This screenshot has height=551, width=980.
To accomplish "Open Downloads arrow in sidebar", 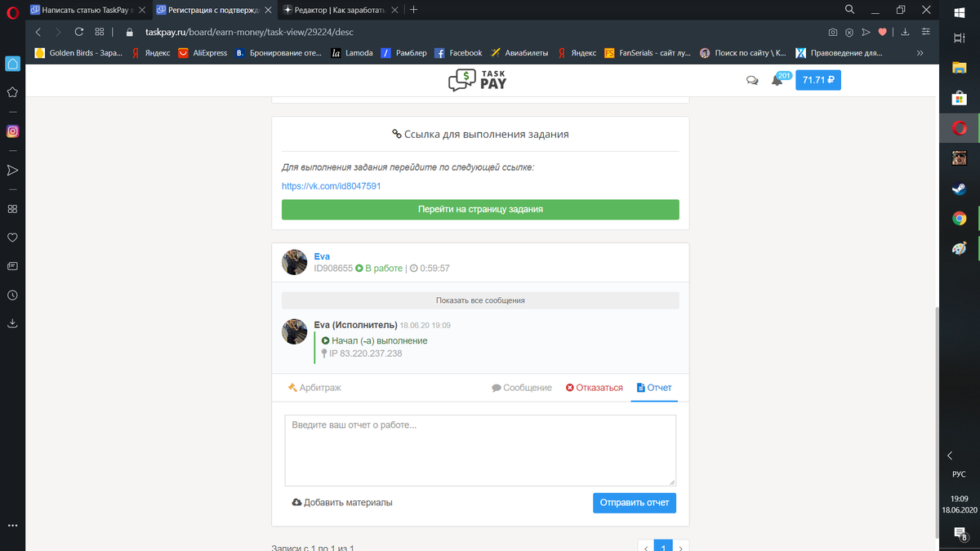I will coord(12,323).
